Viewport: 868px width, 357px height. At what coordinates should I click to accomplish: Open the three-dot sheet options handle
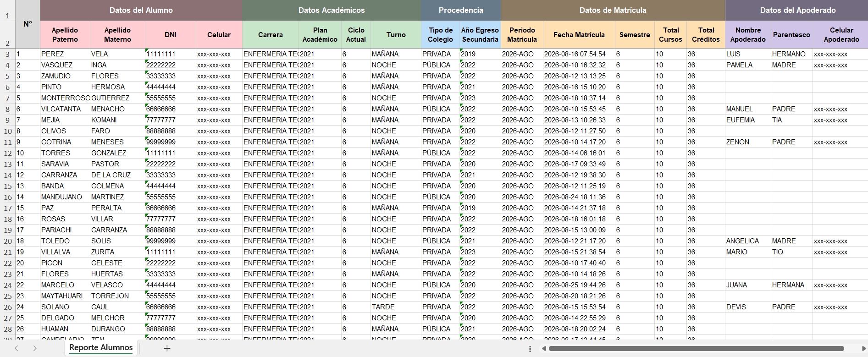pyautogui.click(x=530, y=349)
